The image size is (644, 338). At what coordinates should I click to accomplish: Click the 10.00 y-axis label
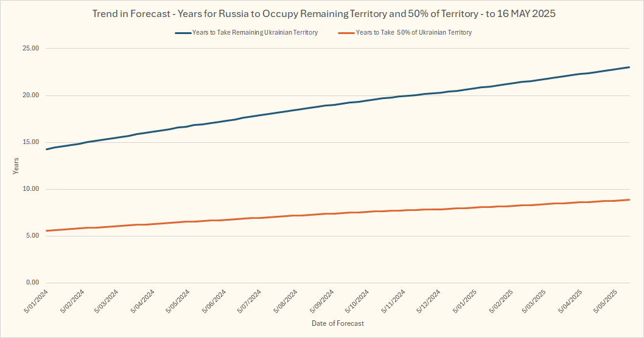click(30, 189)
